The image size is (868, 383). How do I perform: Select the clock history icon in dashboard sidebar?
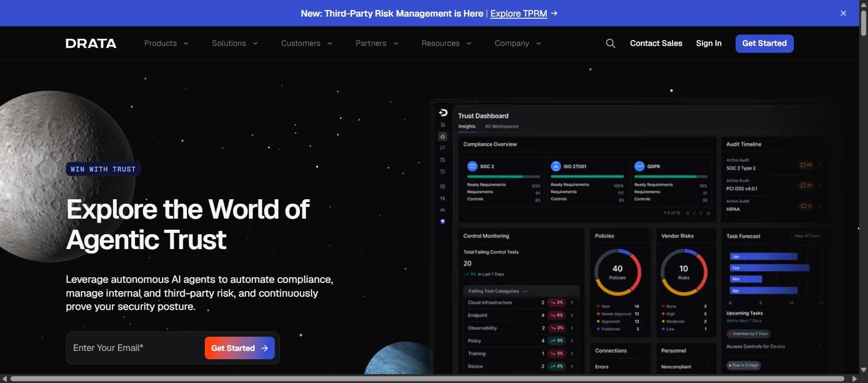(x=443, y=172)
